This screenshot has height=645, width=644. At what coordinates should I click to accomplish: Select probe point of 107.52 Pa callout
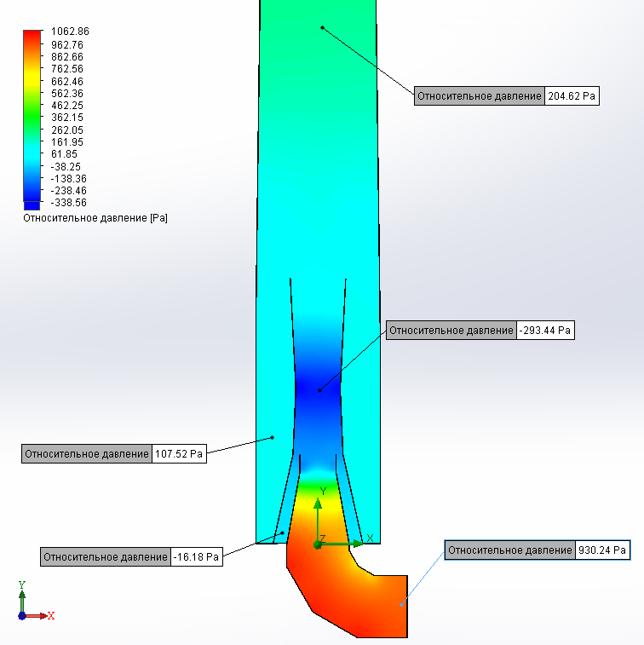point(273,438)
